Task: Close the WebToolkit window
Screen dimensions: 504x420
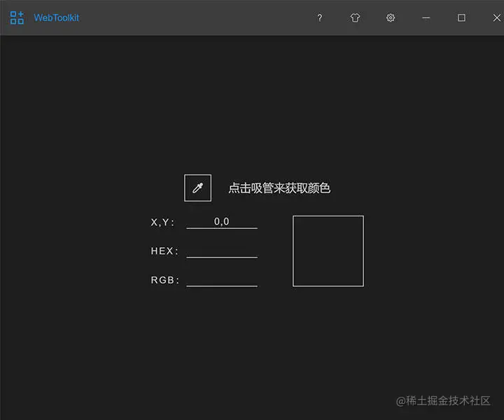Action: pyautogui.click(x=497, y=17)
